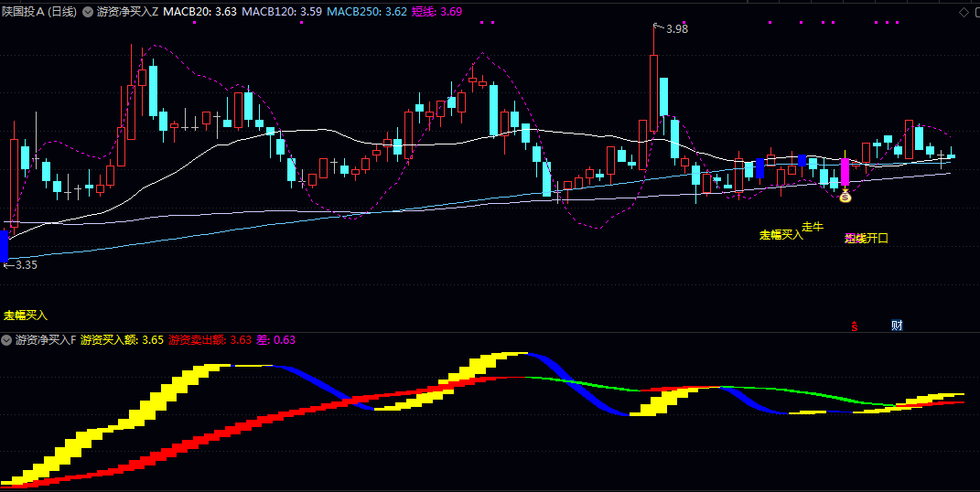Select the red 游资卖出额: 3.63 label
Screen dimensions: 980x492
tap(210, 340)
